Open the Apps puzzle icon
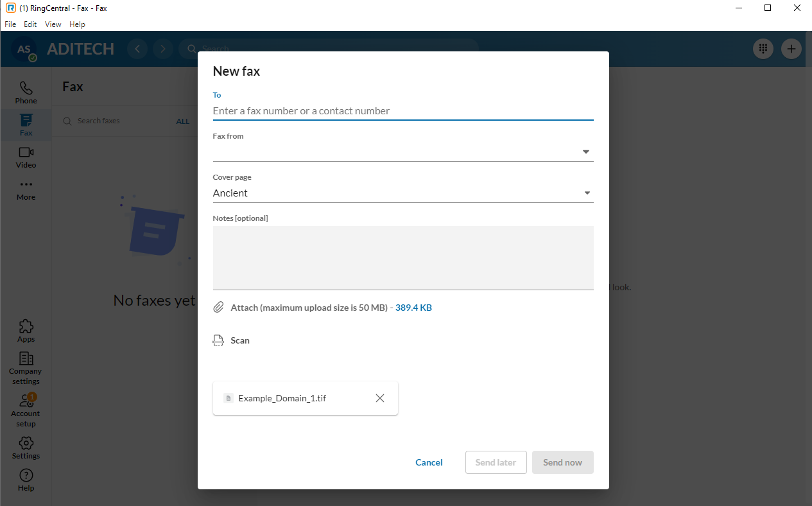 (x=26, y=331)
